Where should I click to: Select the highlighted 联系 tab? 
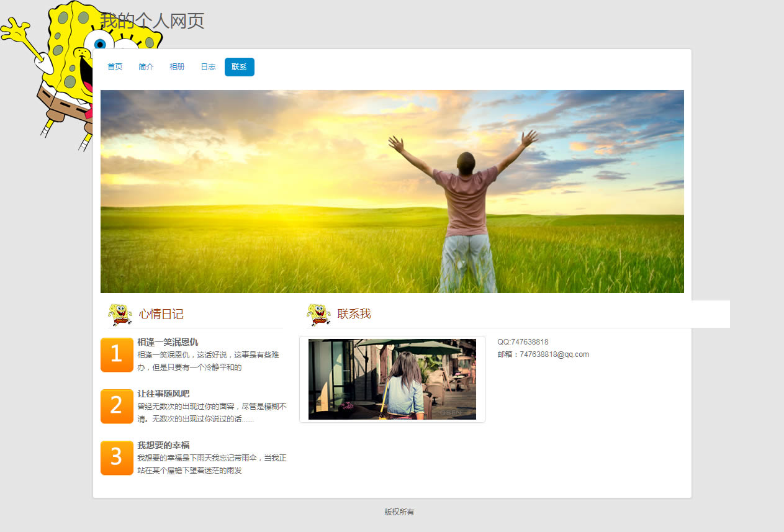pyautogui.click(x=239, y=67)
